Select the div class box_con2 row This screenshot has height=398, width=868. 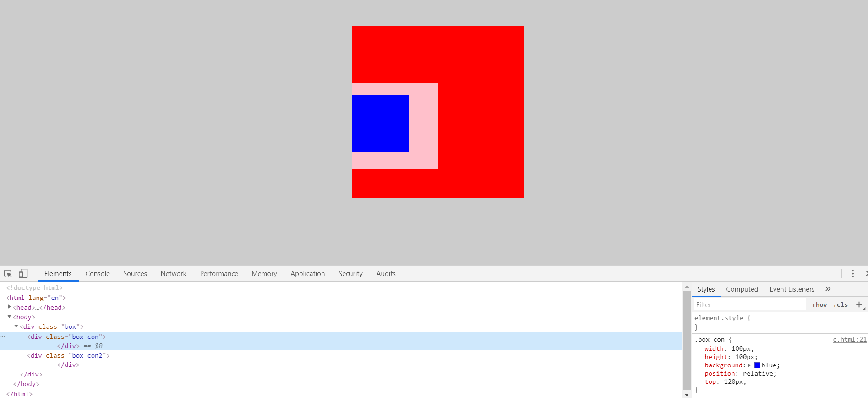pyautogui.click(x=68, y=355)
